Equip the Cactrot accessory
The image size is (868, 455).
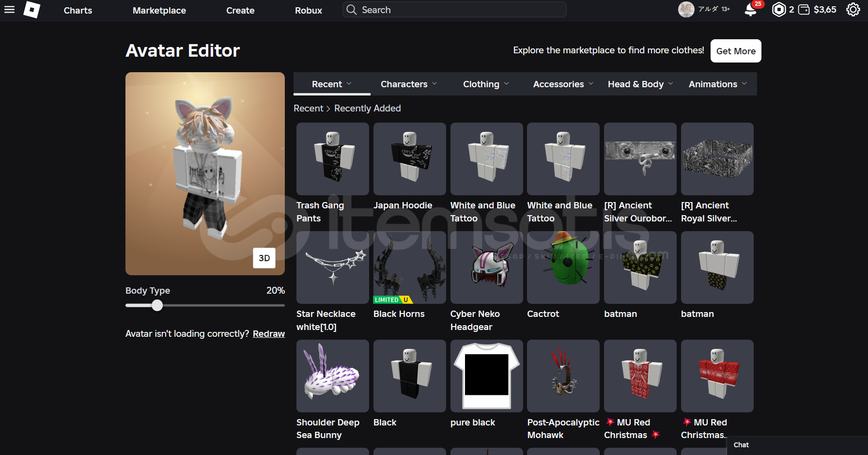pos(563,267)
